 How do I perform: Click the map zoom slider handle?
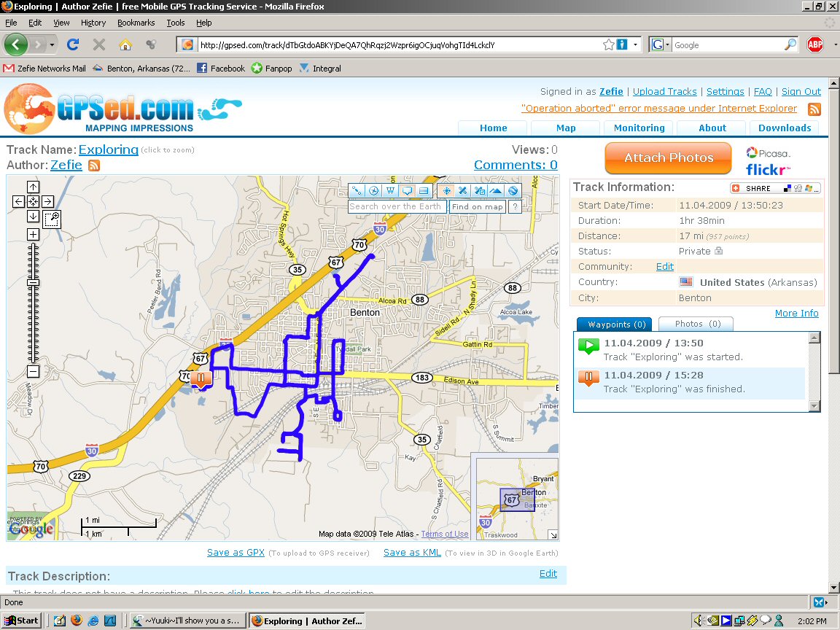click(x=33, y=283)
